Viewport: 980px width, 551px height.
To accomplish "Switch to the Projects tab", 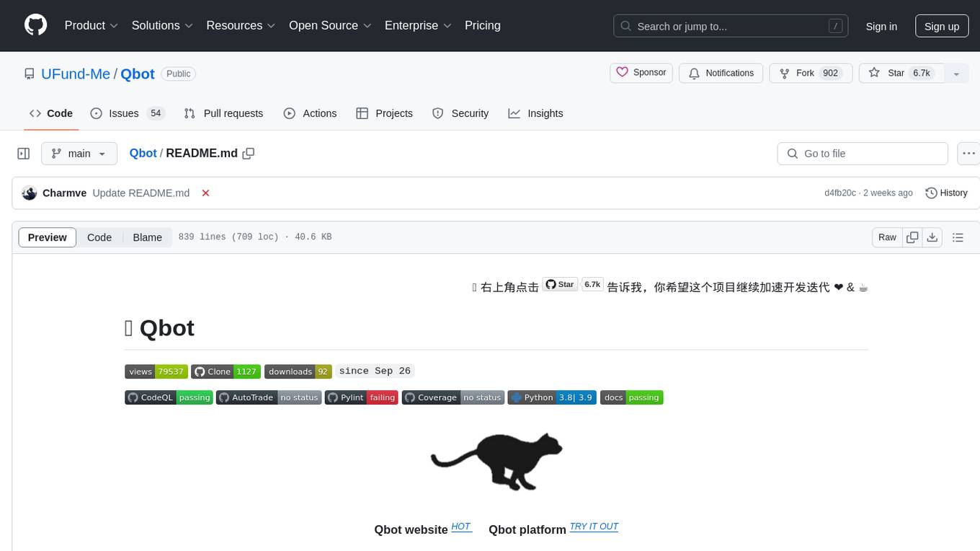I will 384,113.
